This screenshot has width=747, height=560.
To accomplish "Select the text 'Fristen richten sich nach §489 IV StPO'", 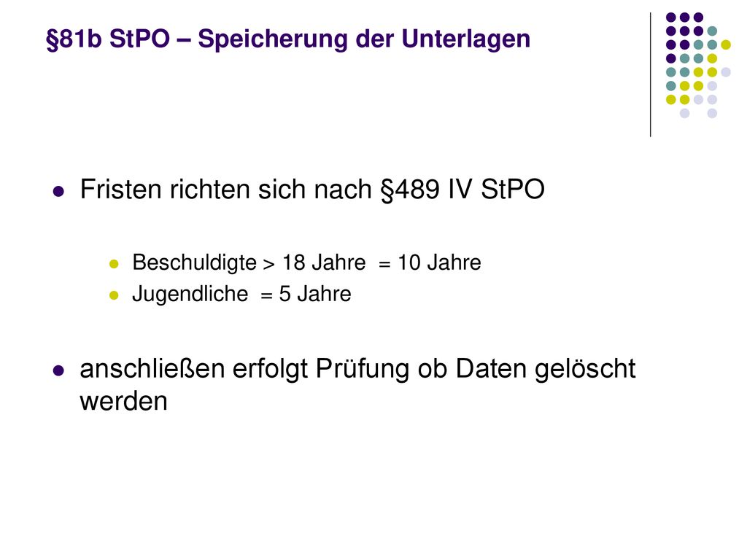I will tap(312, 190).
